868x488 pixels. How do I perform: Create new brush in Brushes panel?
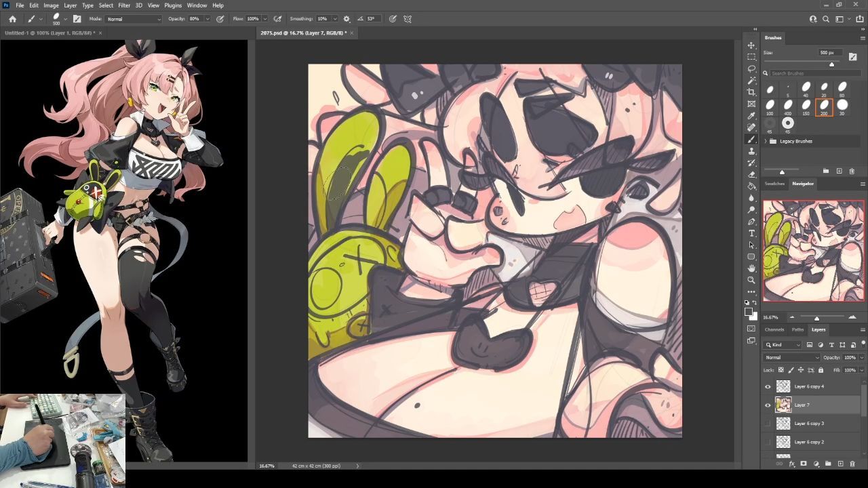839,171
